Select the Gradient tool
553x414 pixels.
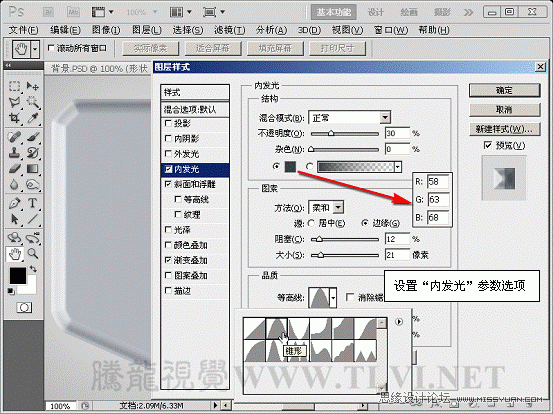[x=33, y=169]
